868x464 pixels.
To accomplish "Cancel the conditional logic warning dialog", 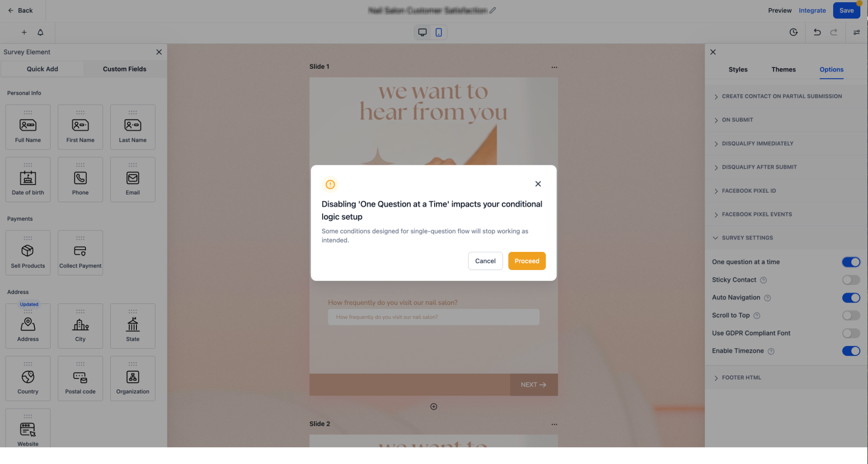I will coord(485,261).
